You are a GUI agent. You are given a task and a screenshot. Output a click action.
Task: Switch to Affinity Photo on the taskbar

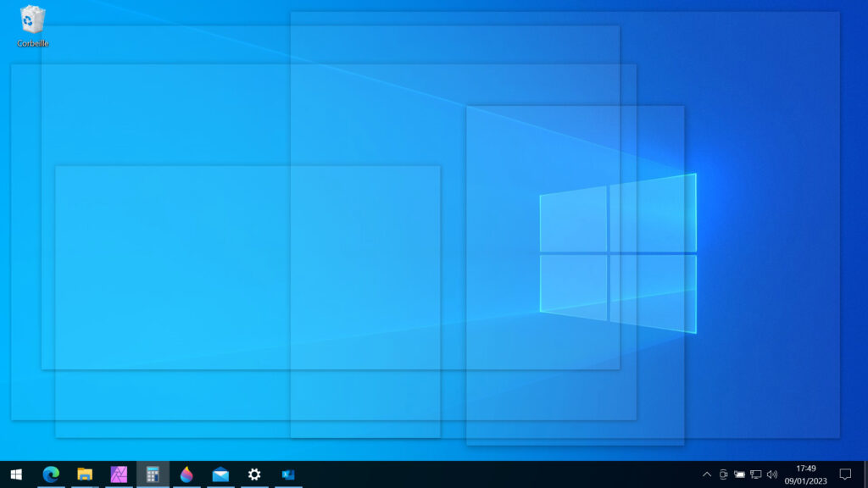click(119, 474)
